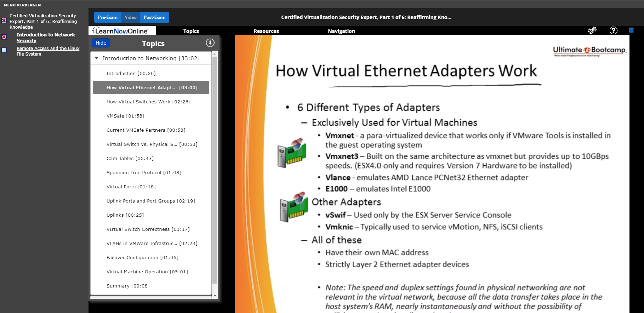The height and width of the screenshot is (313, 644).
Task: Switch to the Pre-Exam tab
Action: pos(108,17)
